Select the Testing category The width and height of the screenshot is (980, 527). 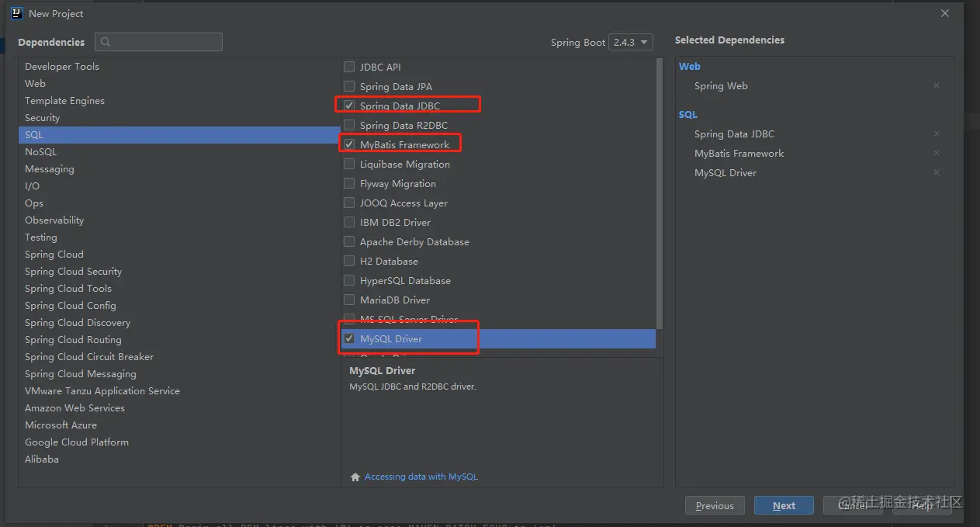pyautogui.click(x=179, y=237)
